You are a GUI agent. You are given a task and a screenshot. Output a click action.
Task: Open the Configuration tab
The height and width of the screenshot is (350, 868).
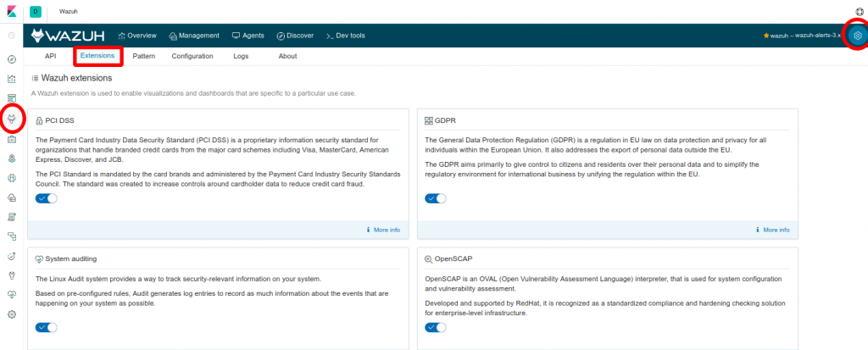192,56
